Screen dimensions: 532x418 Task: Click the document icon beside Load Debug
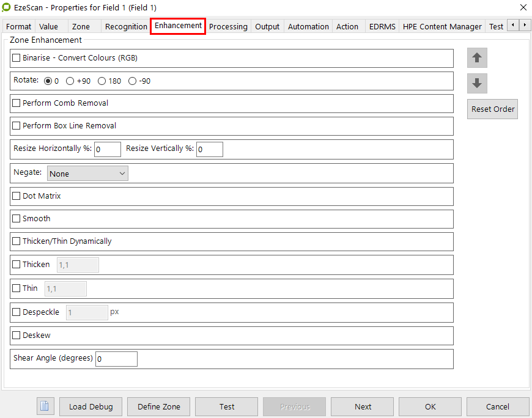[45, 406]
